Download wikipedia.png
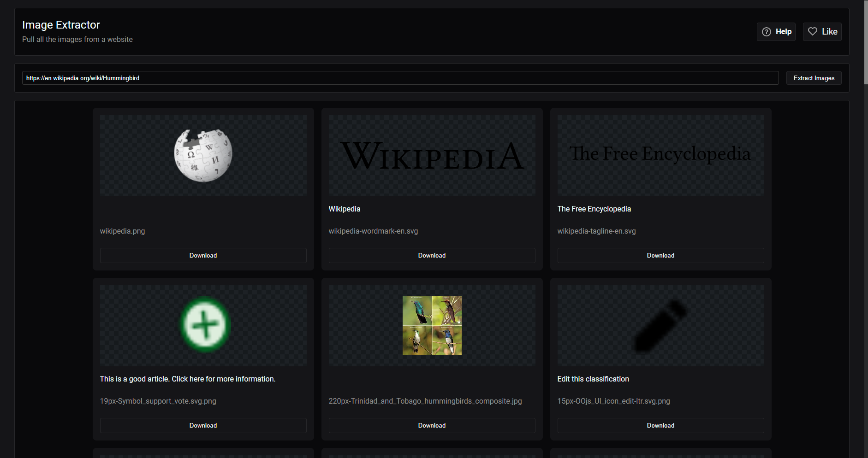The image size is (868, 458). pyautogui.click(x=203, y=255)
